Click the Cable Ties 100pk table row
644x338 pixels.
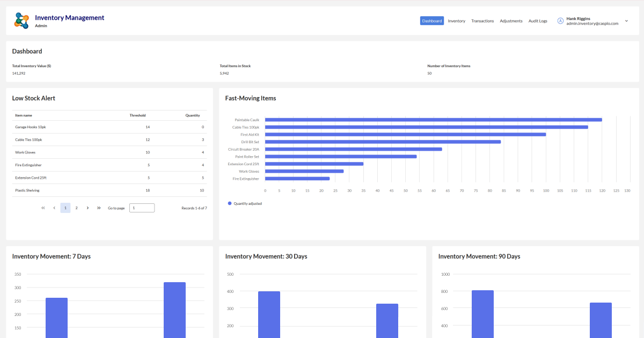[109, 139]
